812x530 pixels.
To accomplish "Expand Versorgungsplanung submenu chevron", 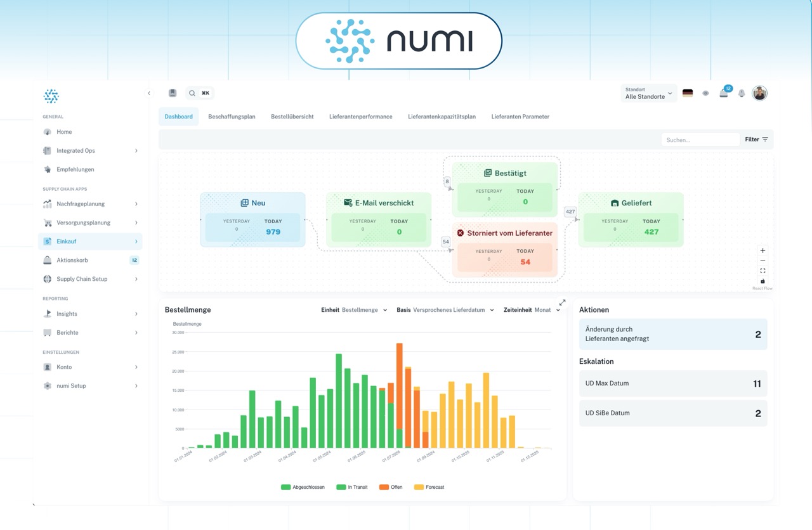I will [x=136, y=223].
